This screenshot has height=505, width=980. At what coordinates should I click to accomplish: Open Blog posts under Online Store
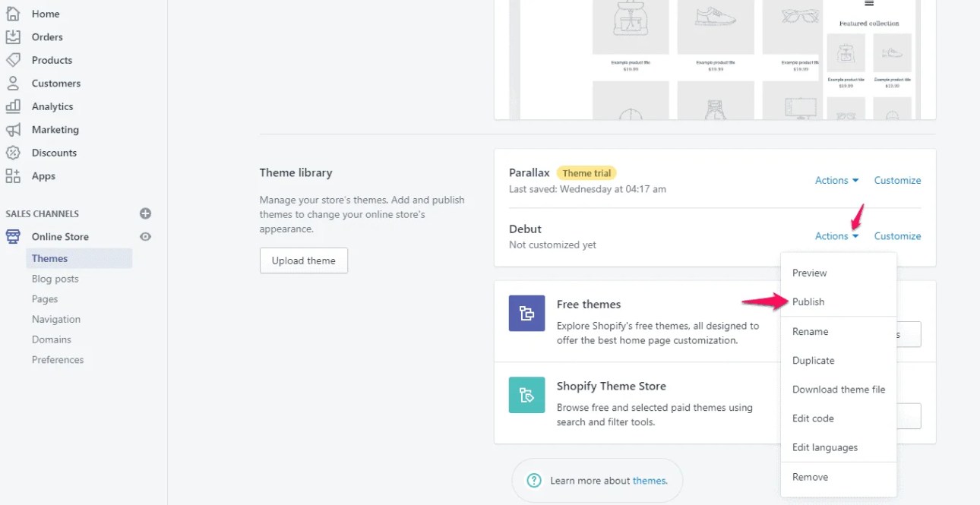pyautogui.click(x=55, y=279)
